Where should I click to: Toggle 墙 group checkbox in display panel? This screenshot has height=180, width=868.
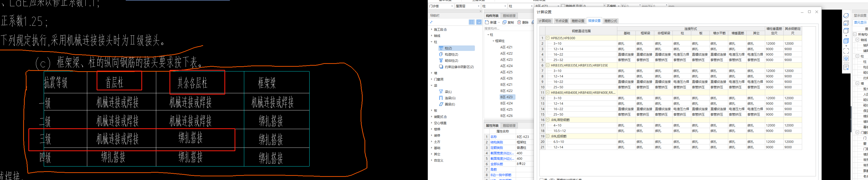tap(858, 83)
